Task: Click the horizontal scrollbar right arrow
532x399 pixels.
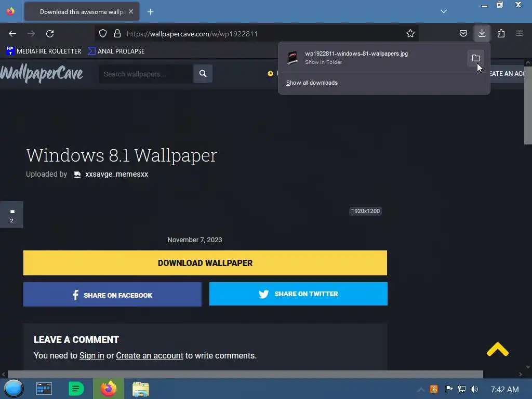Action: point(521,374)
